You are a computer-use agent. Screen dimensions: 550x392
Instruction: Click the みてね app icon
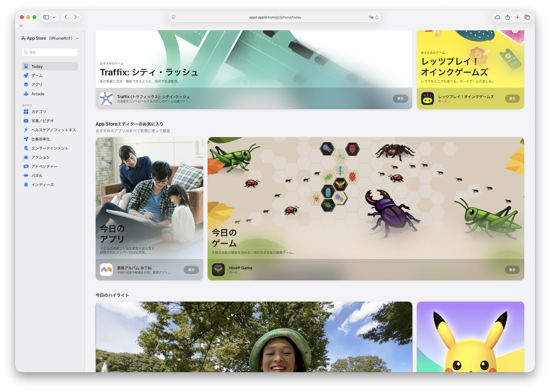pyautogui.click(x=106, y=270)
